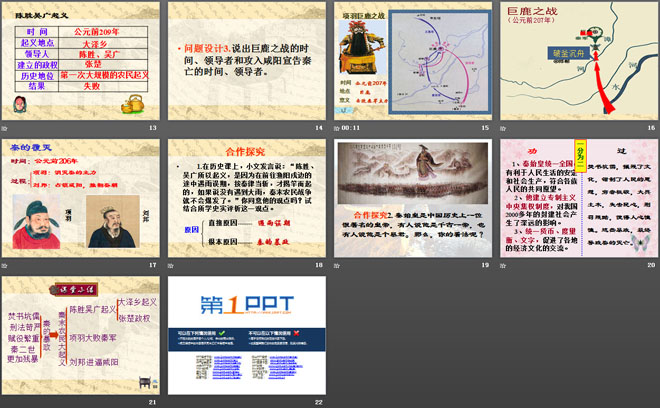Viewport: 660px width, 408px height.
Task: Select slide 15 thumbnail 项羽巨鹿之战 map
Action: (x=413, y=61)
